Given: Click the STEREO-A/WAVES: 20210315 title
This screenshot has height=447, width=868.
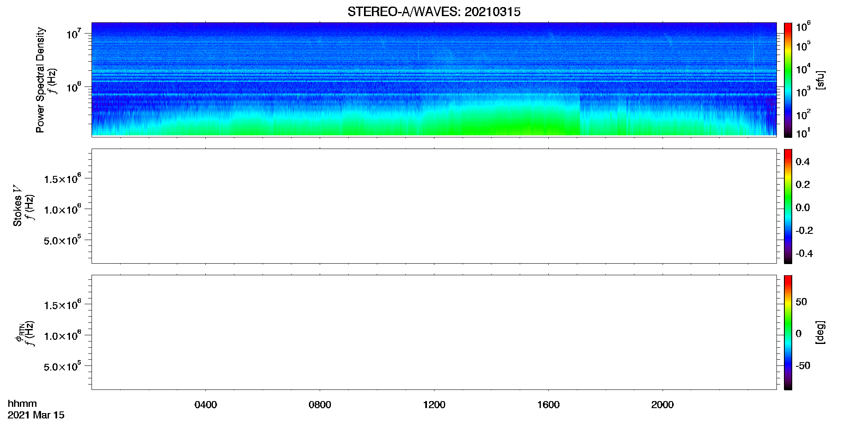Looking at the screenshot, I should pos(434,12).
